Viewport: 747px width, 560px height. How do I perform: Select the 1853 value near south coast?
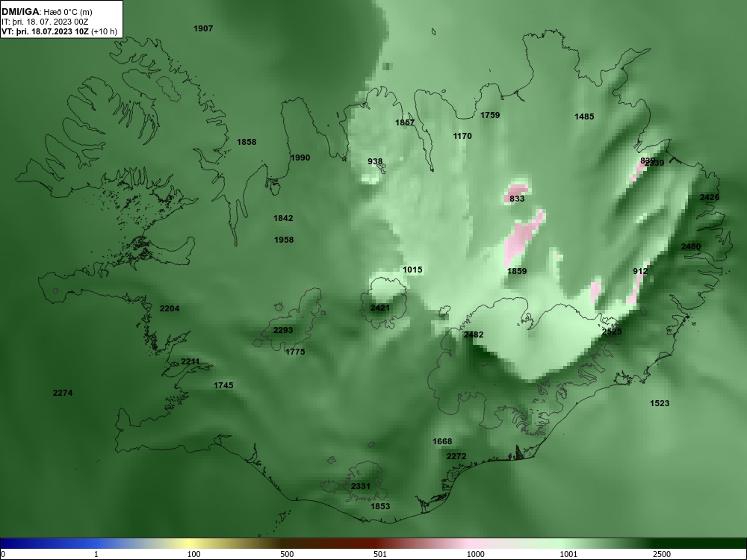tap(380, 506)
